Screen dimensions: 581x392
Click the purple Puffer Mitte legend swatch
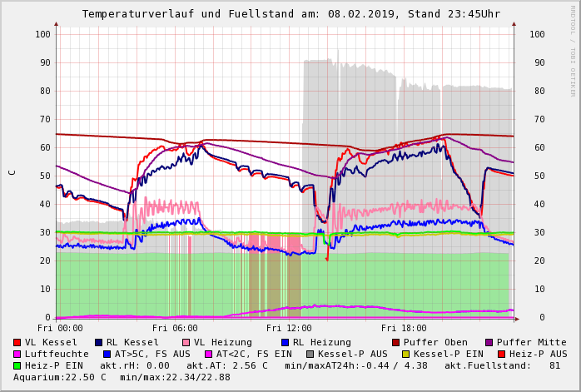pyautogui.click(x=489, y=342)
